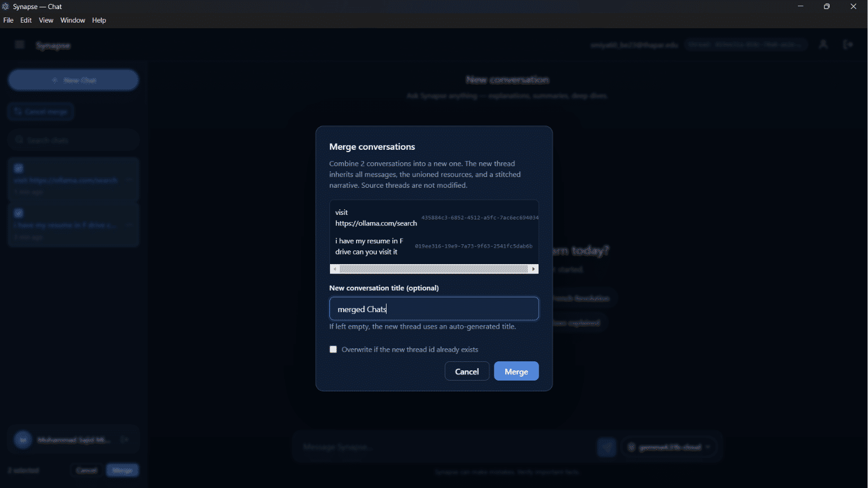Open the View menu
Image resolution: width=868 pixels, height=488 pixels.
46,20
